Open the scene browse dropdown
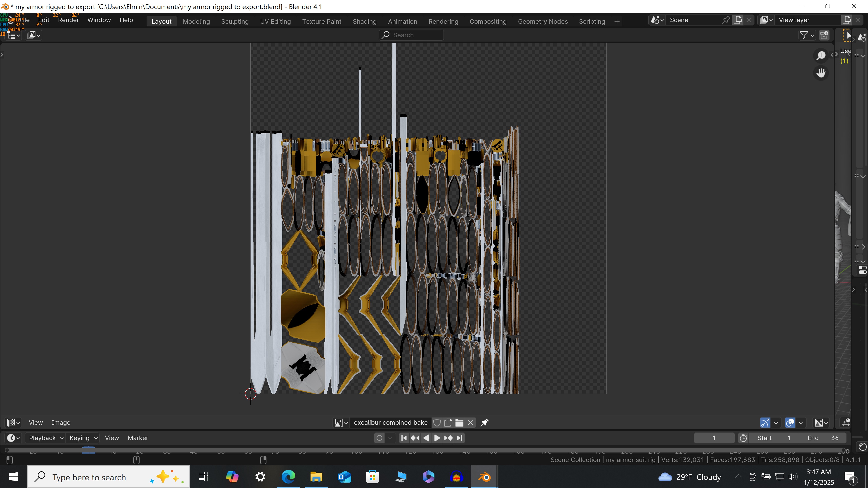Screen dimensions: 868x488 (657, 20)
